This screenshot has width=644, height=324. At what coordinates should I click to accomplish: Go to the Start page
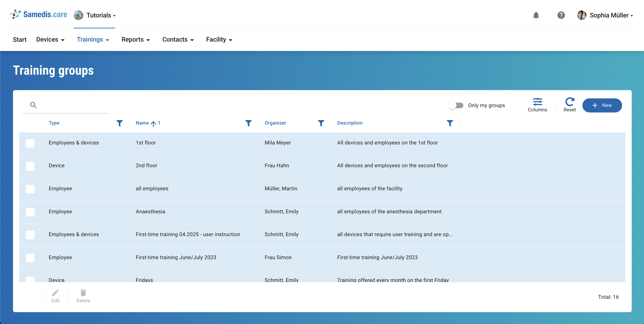click(19, 40)
